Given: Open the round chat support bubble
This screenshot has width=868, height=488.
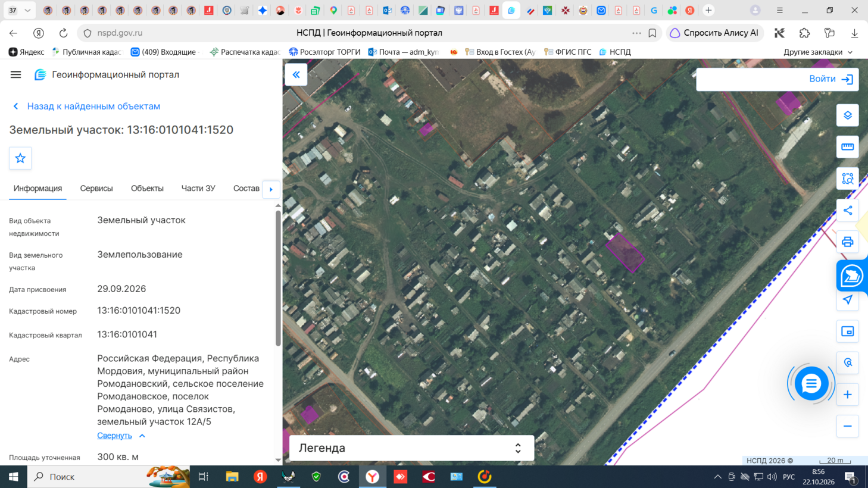Looking at the screenshot, I should [x=811, y=384].
